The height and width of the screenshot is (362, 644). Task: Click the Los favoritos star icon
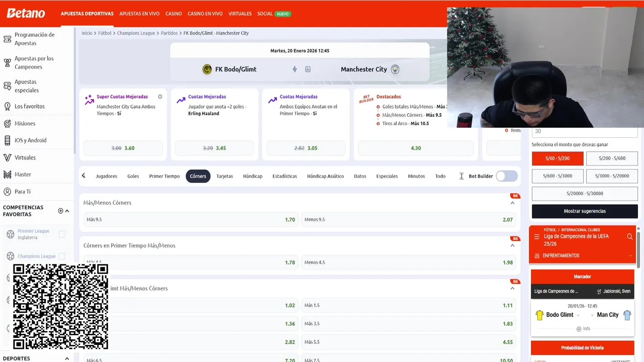click(7, 106)
